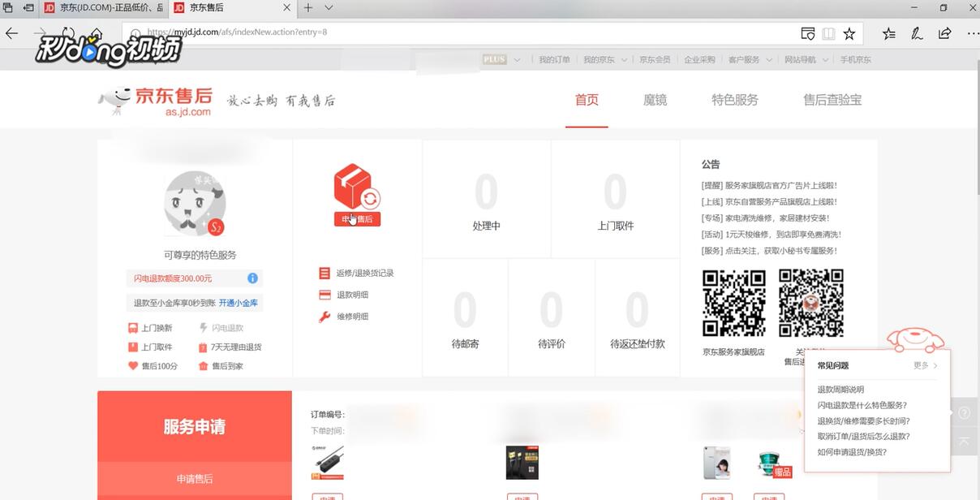Open the browser favorites hub icon

tap(889, 33)
